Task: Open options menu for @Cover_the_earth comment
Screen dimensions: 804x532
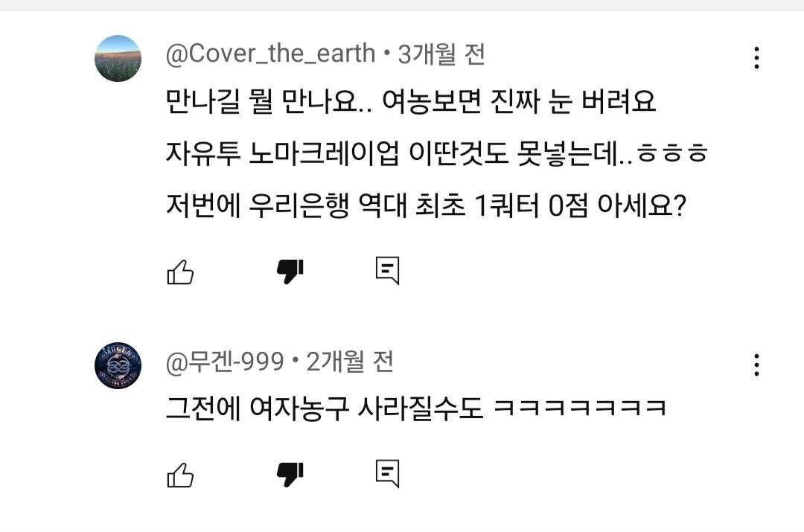Action: tap(756, 57)
